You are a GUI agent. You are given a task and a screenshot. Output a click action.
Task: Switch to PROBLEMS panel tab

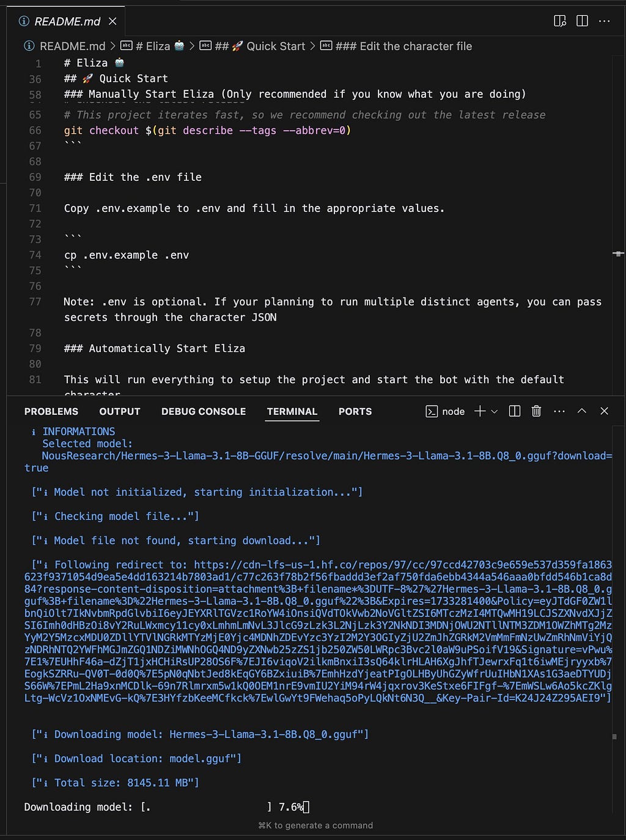coord(51,412)
